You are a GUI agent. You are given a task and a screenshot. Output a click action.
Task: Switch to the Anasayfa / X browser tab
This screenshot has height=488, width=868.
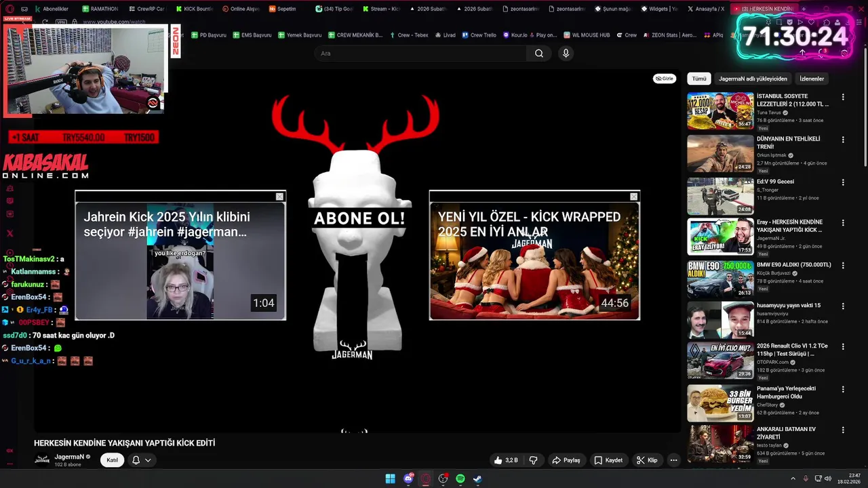click(707, 9)
